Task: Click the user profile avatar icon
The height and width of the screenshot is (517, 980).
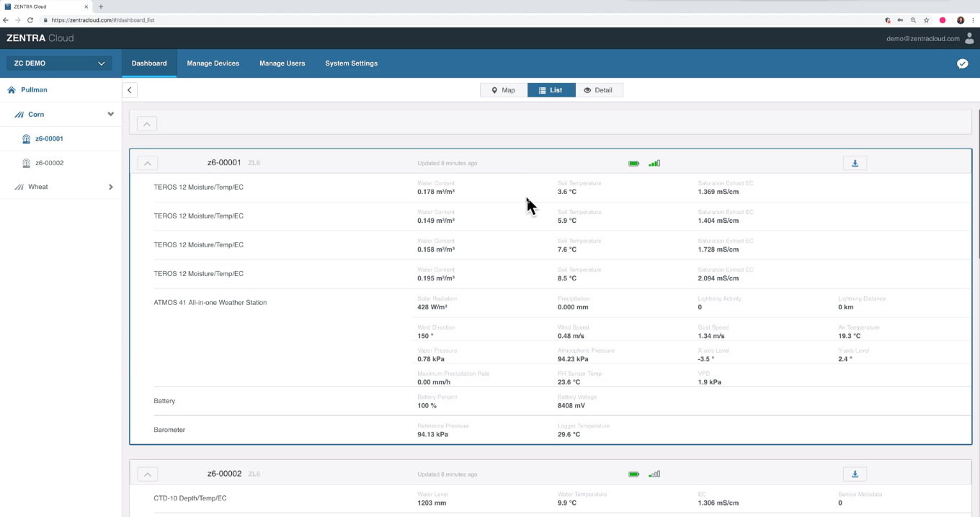Action: click(x=969, y=38)
